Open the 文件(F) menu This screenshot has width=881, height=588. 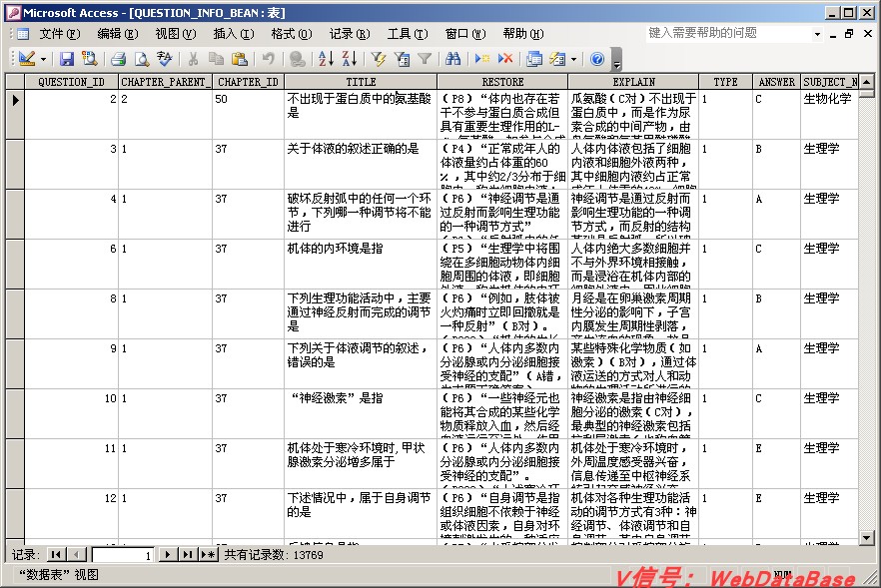point(60,34)
